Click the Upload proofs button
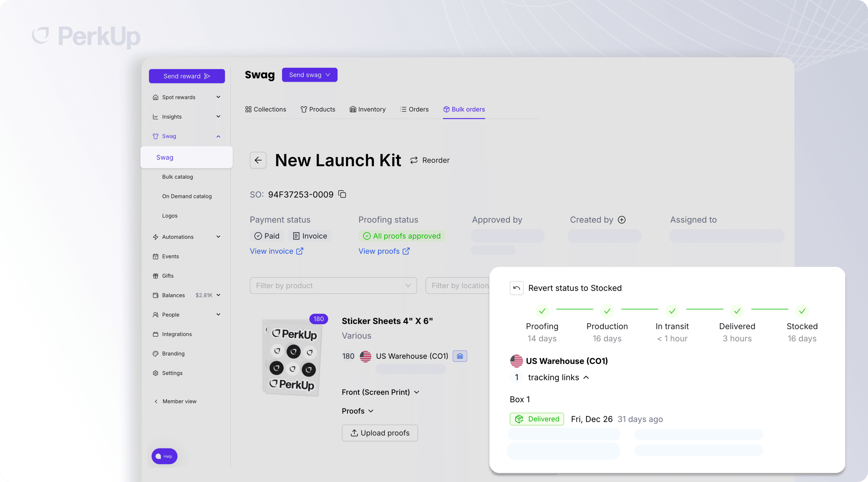The height and width of the screenshot is (482, 868). click(380, 433)
